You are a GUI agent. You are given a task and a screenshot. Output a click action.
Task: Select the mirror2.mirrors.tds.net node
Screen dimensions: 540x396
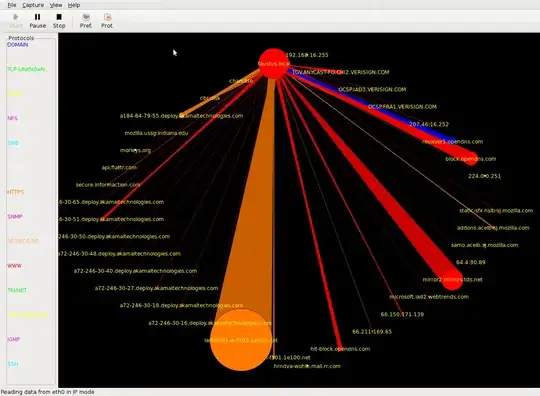[x=452, y=280]
